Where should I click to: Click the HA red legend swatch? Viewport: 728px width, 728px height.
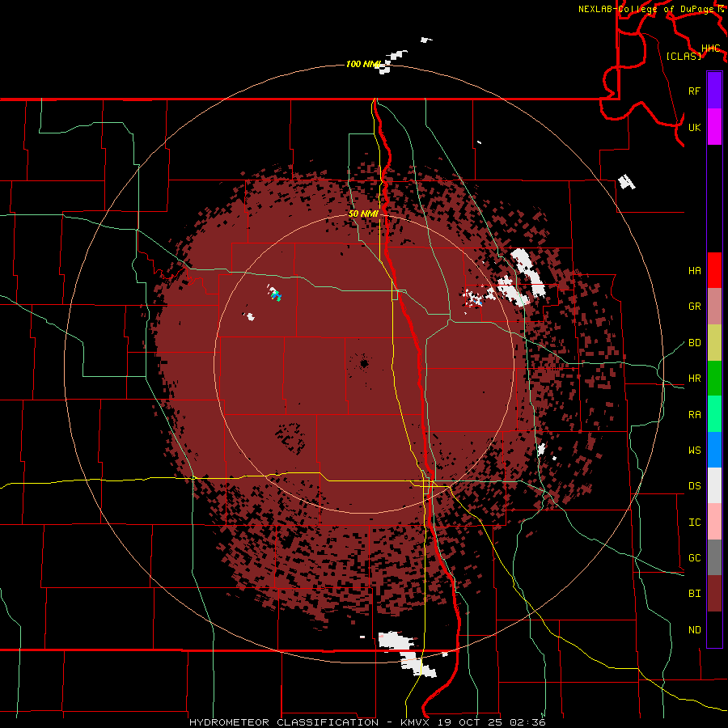pyautogui.click(x=714, y=270)
